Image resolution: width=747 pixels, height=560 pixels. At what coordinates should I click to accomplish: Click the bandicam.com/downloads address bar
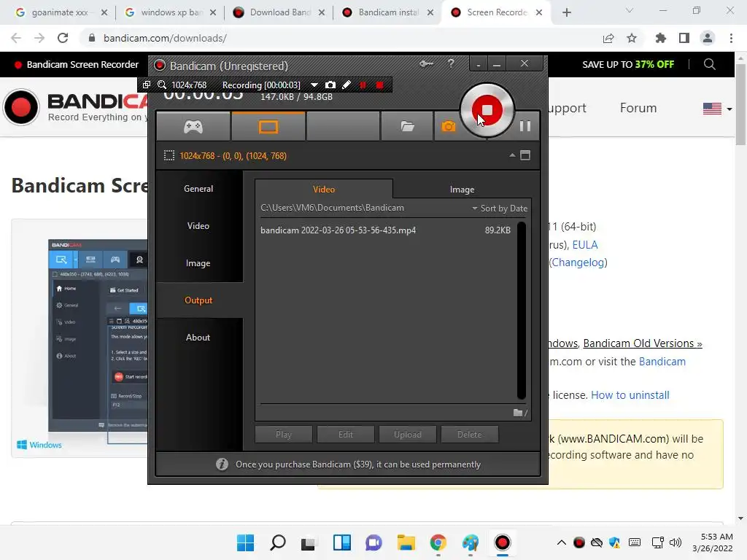tap(164, 38)
